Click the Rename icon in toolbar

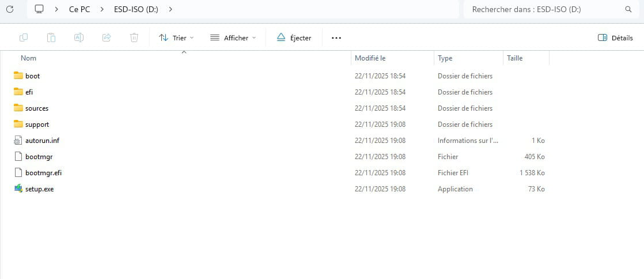click(79, 37)
